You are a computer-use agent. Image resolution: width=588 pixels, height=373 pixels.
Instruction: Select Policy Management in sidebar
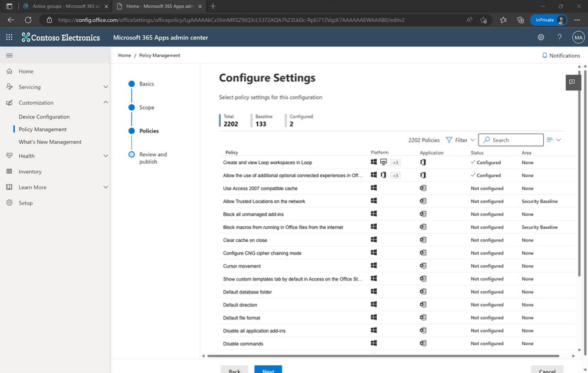(x=42, y=129)
